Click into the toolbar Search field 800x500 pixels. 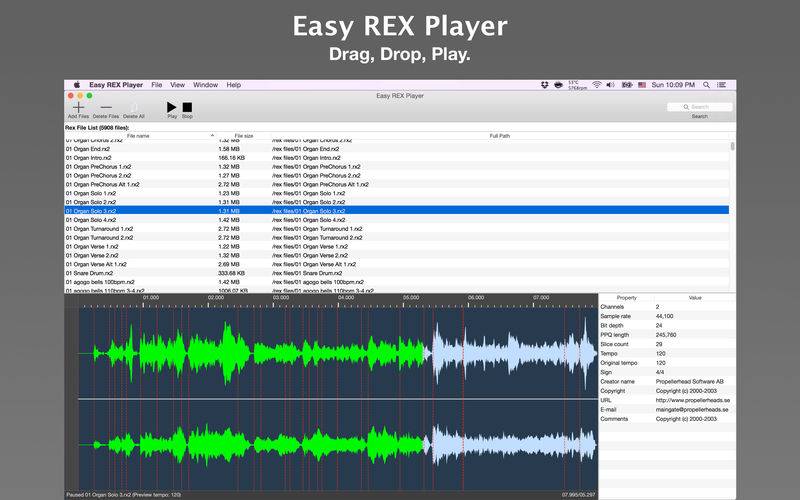coord(699,107)
